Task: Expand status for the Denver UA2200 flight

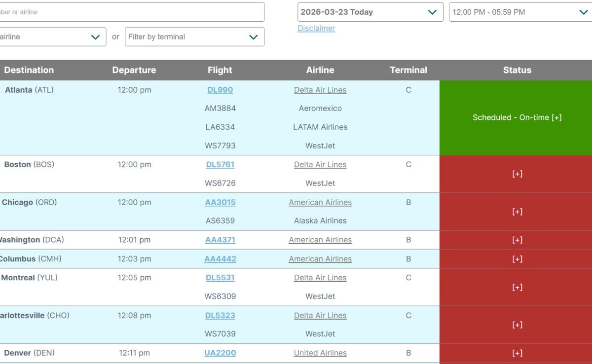Action: click(x=517, y=353)
